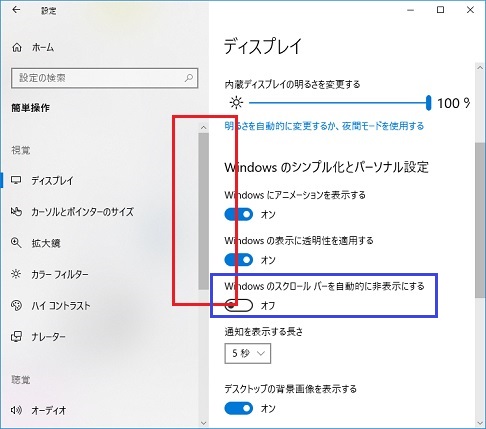Click the sidebar vertical scrollbar thumb

click(x=203, y=211)
